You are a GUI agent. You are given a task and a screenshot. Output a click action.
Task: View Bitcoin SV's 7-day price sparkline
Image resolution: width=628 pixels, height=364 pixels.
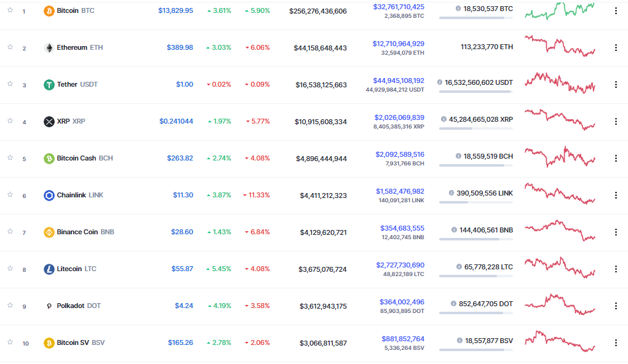560,341
